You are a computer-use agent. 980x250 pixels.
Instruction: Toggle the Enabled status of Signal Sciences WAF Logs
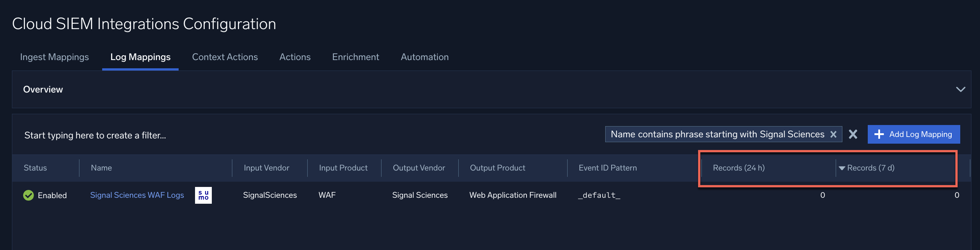28,195
